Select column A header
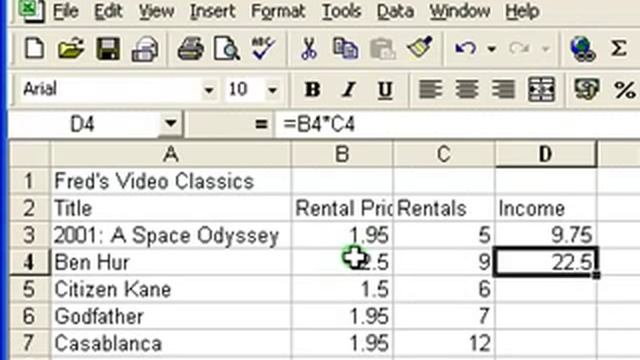Viewport: 640px width, 360px height. pyautogui.click(x=171, y=154)
